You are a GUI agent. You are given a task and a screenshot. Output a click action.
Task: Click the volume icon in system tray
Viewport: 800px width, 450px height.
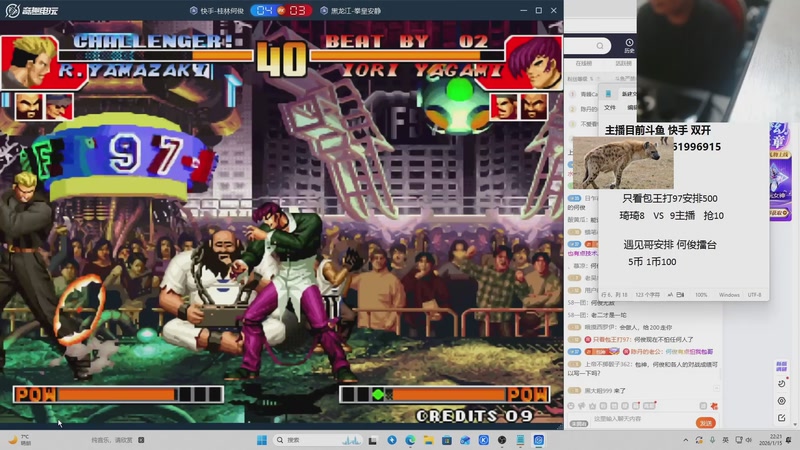(x=749, y=440)
